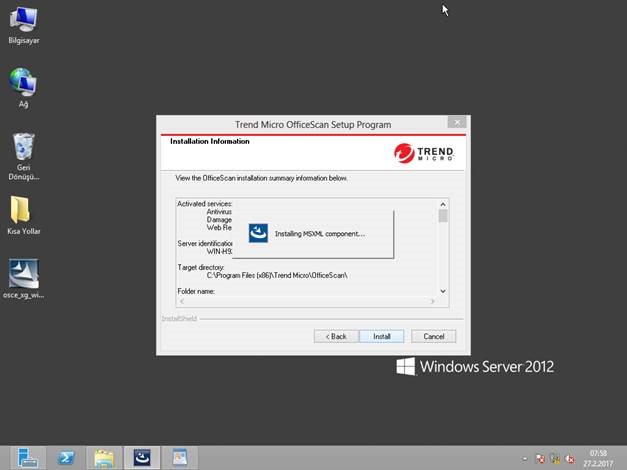The height and width of the screenshot is (470, 627).
Task: Open the last pinned taskbar application
Action: coord(180,458)
